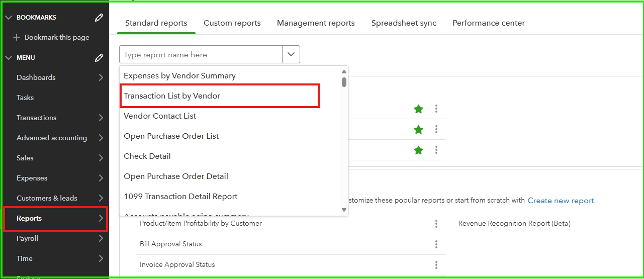Open more options for Product/Item Profitability by Customer
Viewport: 644px width, 279px height.
click(x=436, y=224)
